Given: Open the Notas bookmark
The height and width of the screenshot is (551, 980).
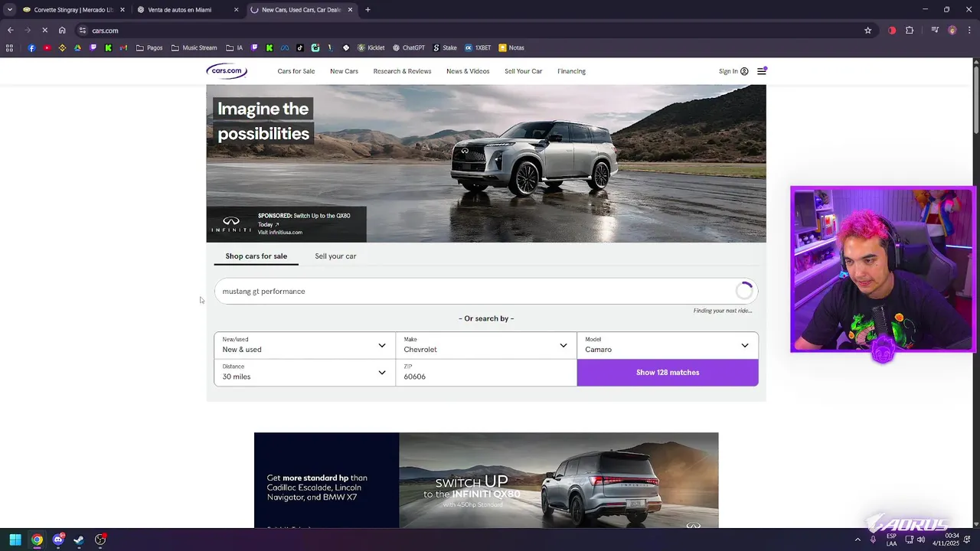Looking at the screenshot, I should 511,47.
